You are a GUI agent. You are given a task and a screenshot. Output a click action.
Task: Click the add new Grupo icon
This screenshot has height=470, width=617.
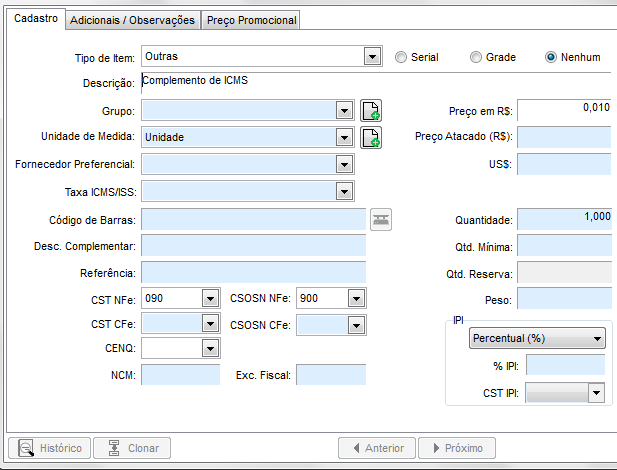pyautogui.click(x=371, y=110)
